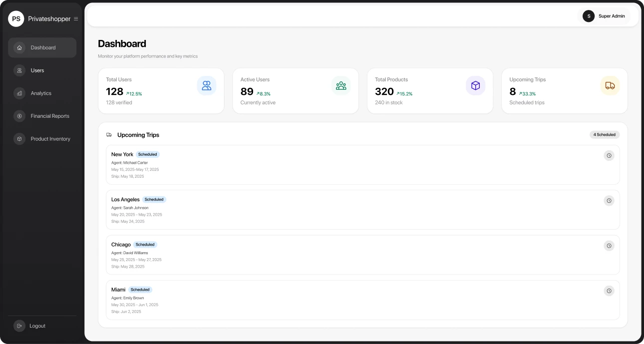This screenshot has width=644, height=344.
Task: Open the Users menu item
Action: point(42,70)
